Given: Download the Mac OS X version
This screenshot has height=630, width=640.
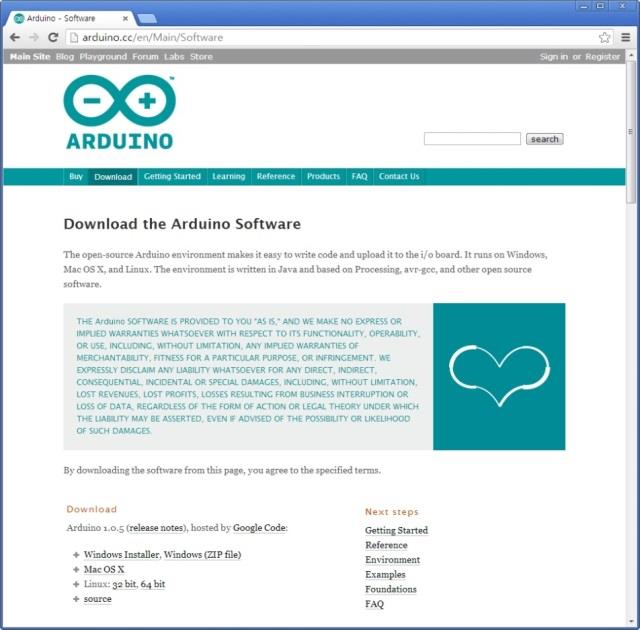Looking at the screenshot, I should click(x=104, y=569).
